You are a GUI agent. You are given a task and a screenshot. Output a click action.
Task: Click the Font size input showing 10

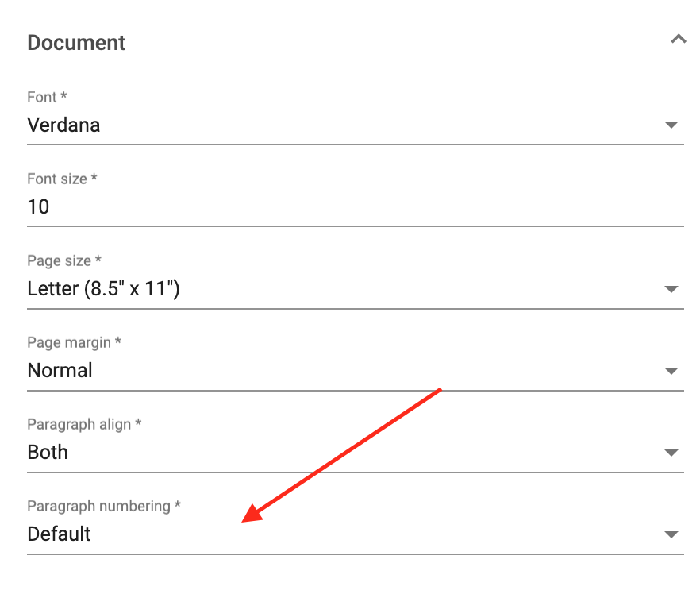(x=317, y=206)
